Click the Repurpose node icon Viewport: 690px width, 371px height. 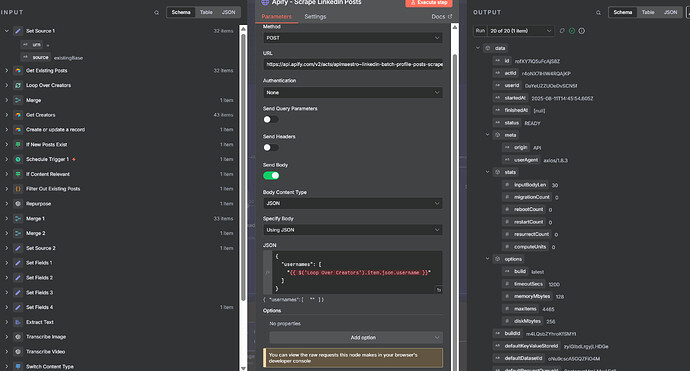coord(18,204)
